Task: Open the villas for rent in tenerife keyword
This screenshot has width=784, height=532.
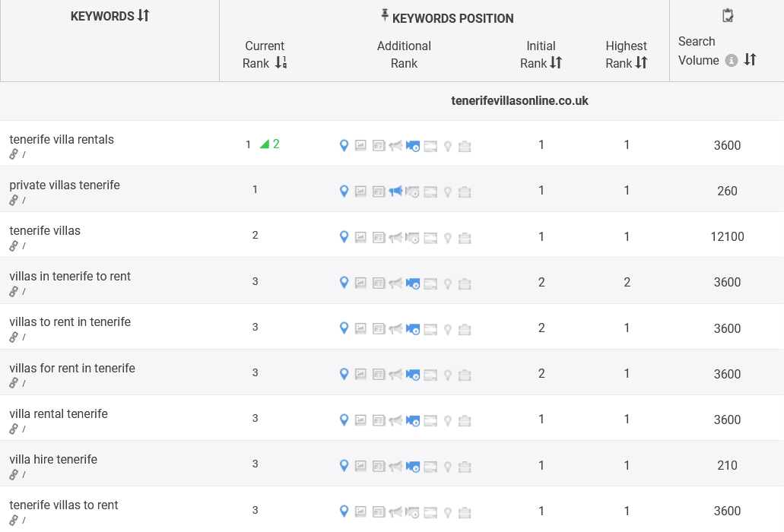Action: click(72, 369)
